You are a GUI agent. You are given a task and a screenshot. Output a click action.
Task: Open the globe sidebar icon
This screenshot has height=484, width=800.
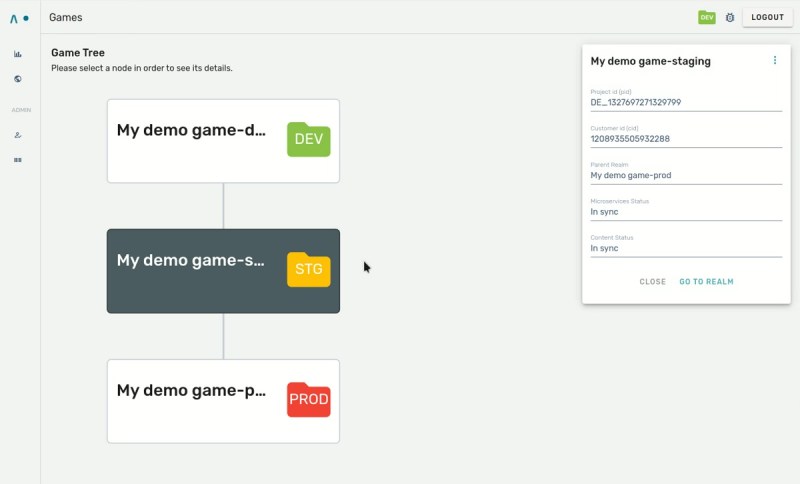[x=18, y=79]
